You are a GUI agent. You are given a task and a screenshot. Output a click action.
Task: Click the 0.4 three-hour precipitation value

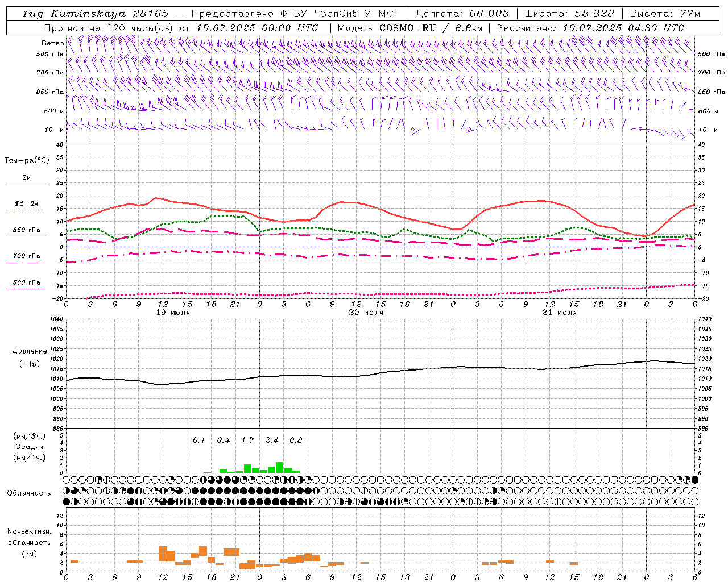coord(224,440)
